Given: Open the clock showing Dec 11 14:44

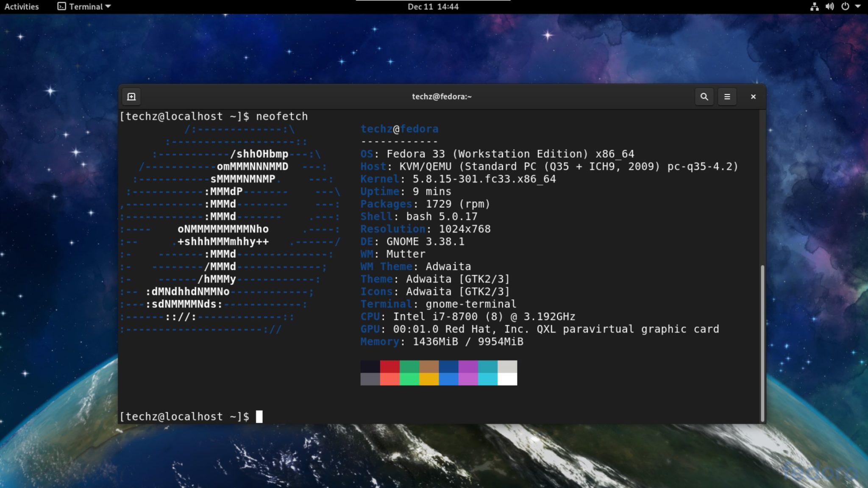Looking at the screenshot, I should click(433, 6).
